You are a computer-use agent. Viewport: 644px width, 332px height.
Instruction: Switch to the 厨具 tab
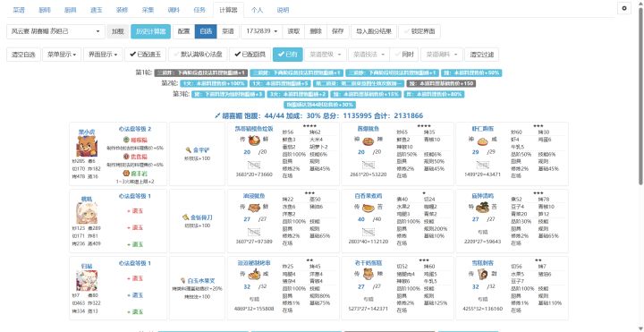click(x=71, y=10)
